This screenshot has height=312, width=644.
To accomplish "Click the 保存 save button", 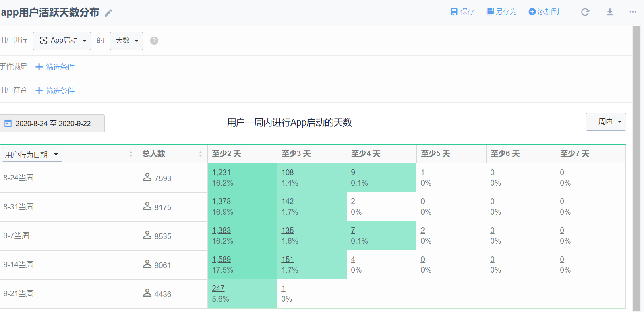I will 462,12.
